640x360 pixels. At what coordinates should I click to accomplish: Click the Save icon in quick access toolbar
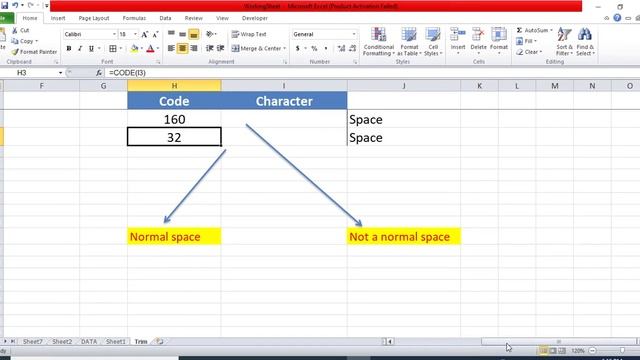coord(4,6)
